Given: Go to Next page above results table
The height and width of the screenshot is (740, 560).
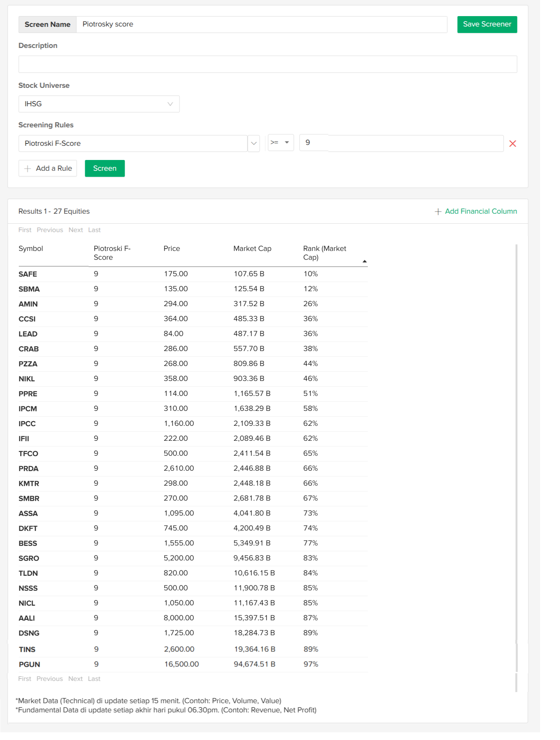Looking at the screenshot, I should click(76, 230).
